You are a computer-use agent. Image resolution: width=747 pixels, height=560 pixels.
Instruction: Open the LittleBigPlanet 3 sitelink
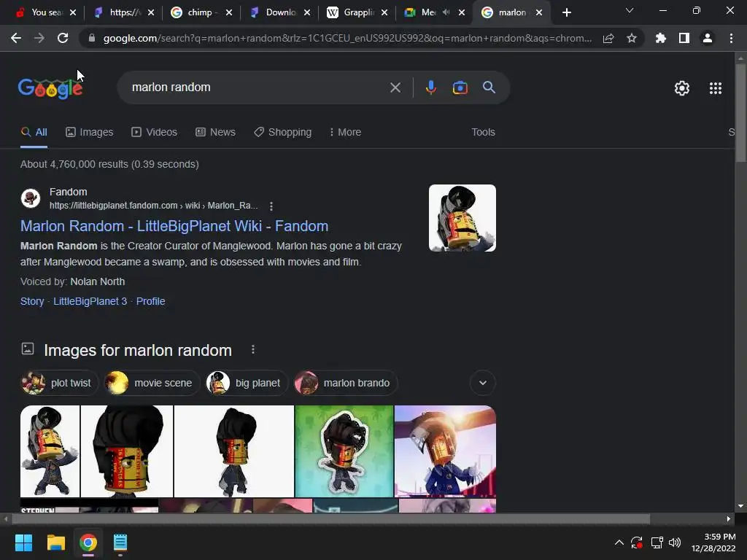(x=90, y=301)
